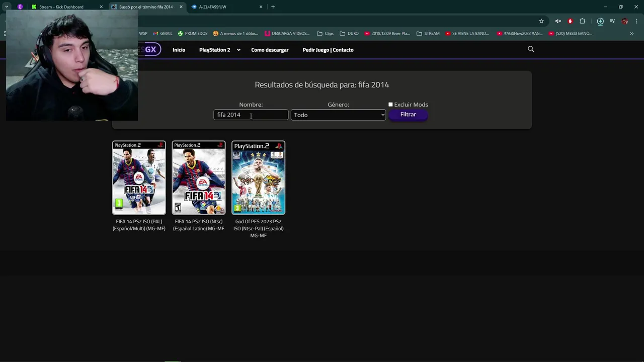
Task: Open FIFA 14 PS2 ISO (PAL) title link
Action: 139,225
